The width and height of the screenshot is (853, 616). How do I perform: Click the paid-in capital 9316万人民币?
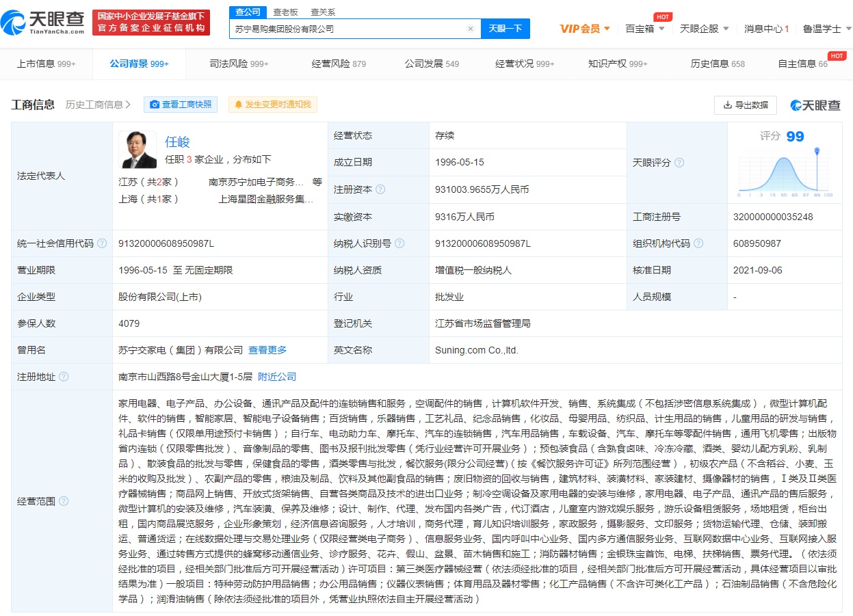pyautogui.click(x=464, y=217)
